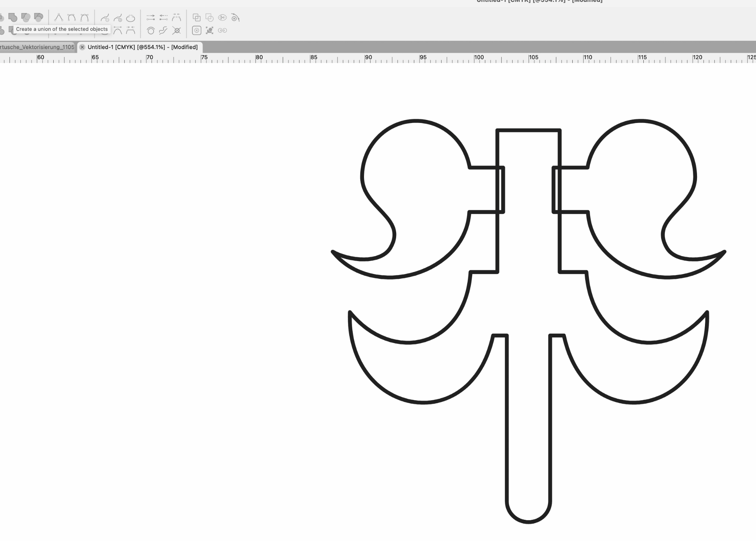
Task: Click the Exclude overlapping shapes icon
Action: coord(39,17)
